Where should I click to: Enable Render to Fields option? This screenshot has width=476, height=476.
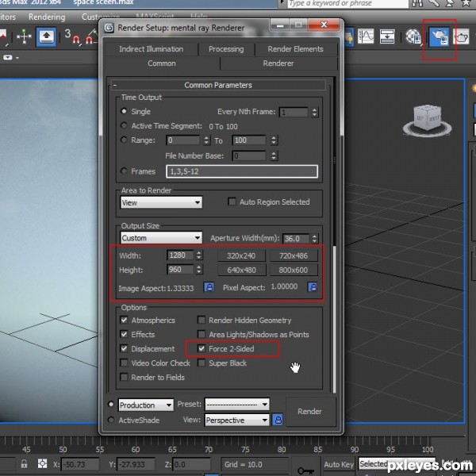point(124,377)
